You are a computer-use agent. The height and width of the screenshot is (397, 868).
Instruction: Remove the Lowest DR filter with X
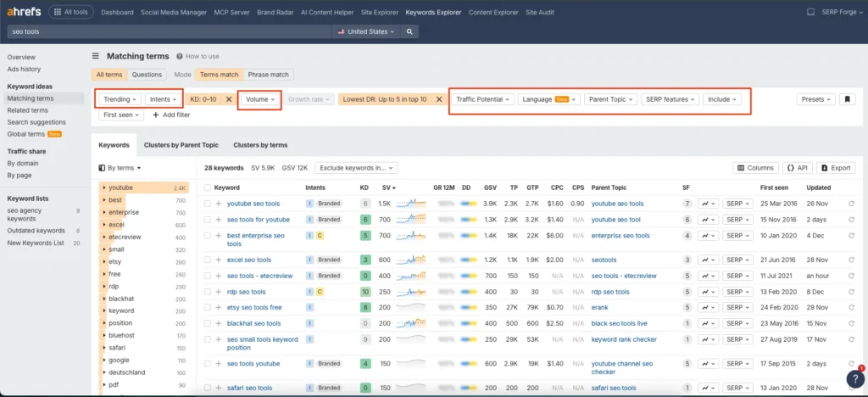[439, 99]
